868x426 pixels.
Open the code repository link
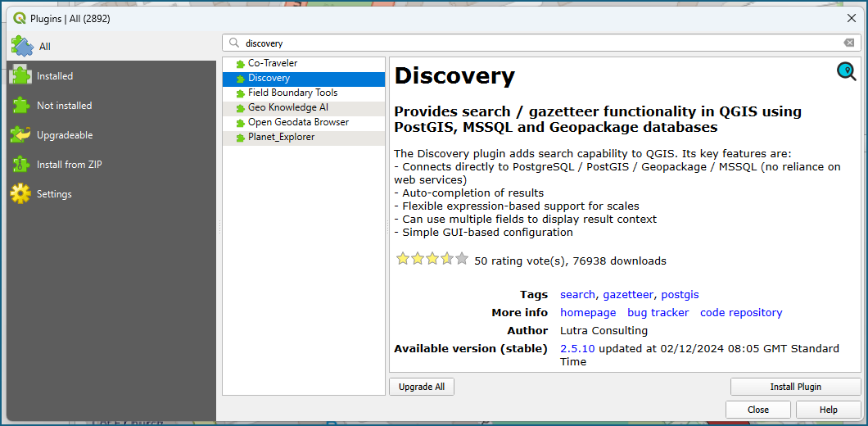point(741,312)
